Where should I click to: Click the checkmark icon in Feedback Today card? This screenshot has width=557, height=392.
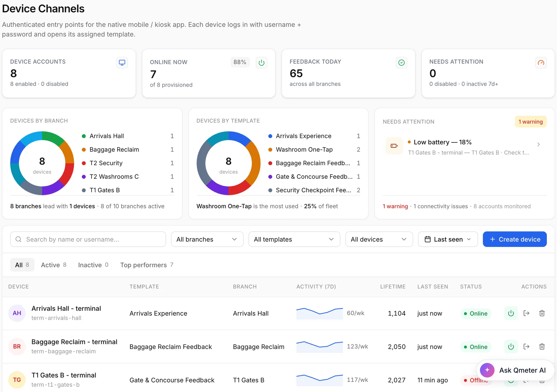[x=401, y=62]
